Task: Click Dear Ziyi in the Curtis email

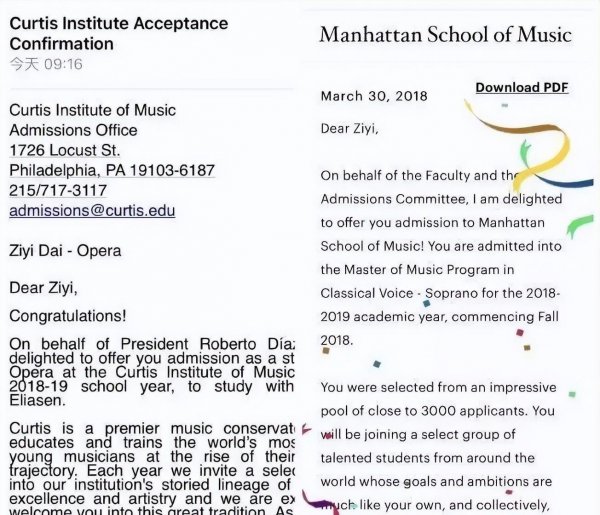Action: click(x=43, y=288)
